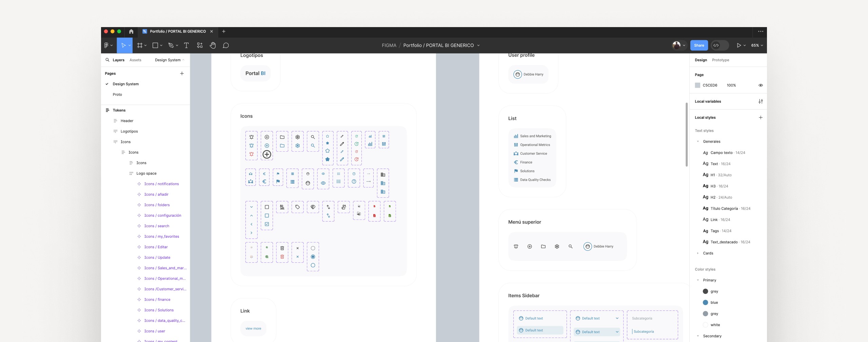Select the Hand tool
The width and height of the screenshot is (868, 342).
coord(213,45)
